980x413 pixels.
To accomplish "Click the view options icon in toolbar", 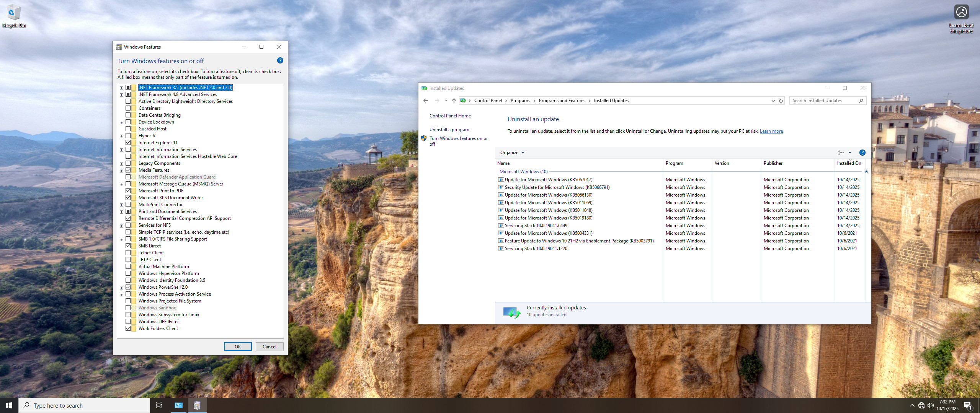I will click(x=841, y=153).
